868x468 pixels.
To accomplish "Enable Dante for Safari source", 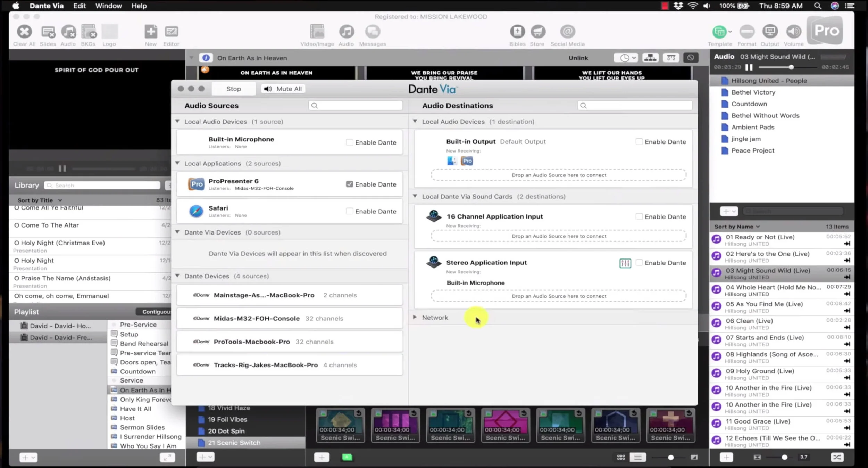I will (349, 211).
